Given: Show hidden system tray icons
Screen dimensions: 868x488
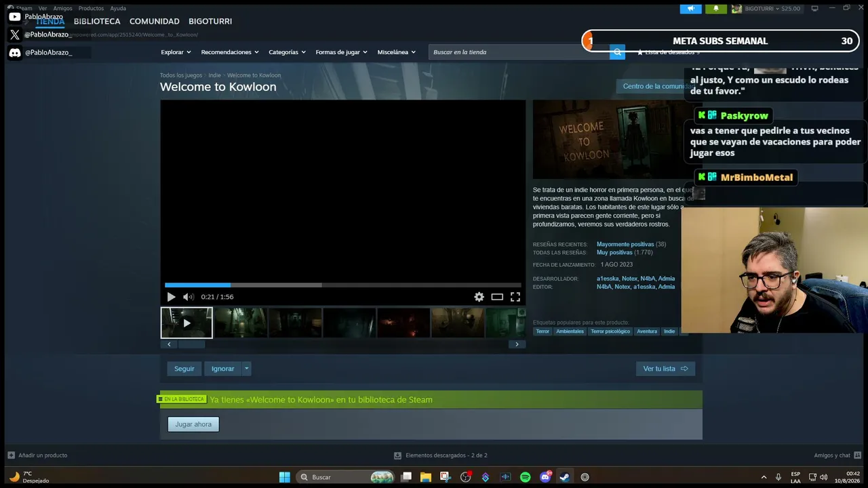Looking at the screenshot, I should tap(764, 477).
